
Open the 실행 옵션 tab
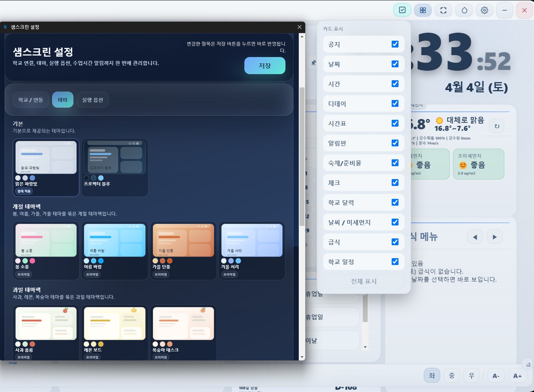tap(92, 100)
